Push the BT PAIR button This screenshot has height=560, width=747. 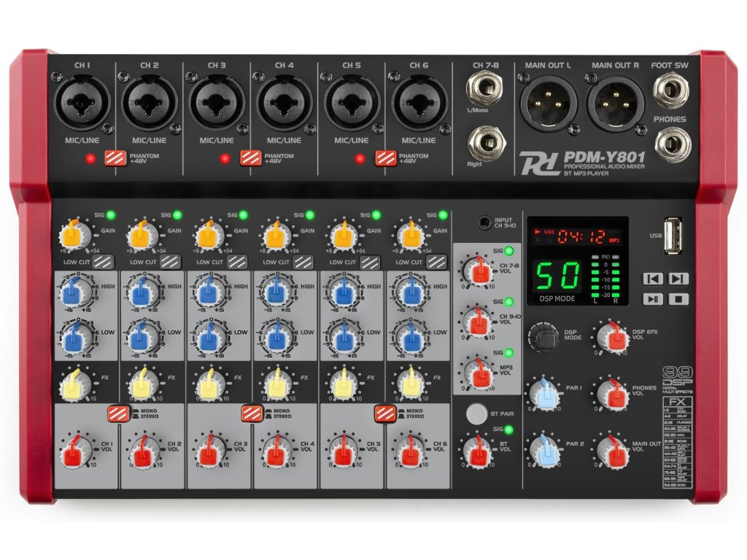tap(476, 414)
